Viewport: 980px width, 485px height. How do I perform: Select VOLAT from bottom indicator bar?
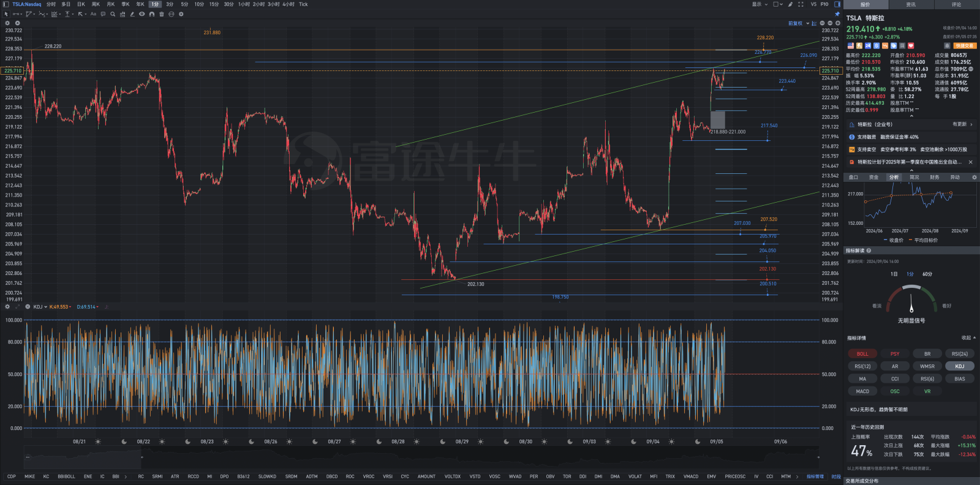635,476
